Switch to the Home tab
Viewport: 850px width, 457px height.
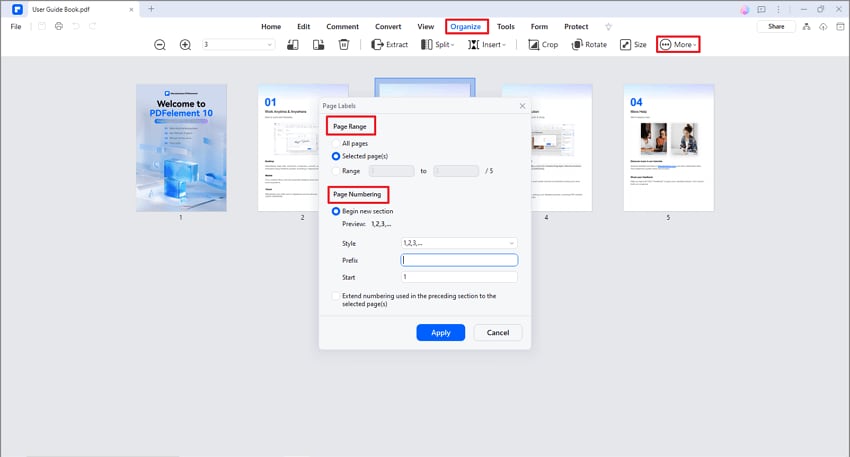click(271, 27)
